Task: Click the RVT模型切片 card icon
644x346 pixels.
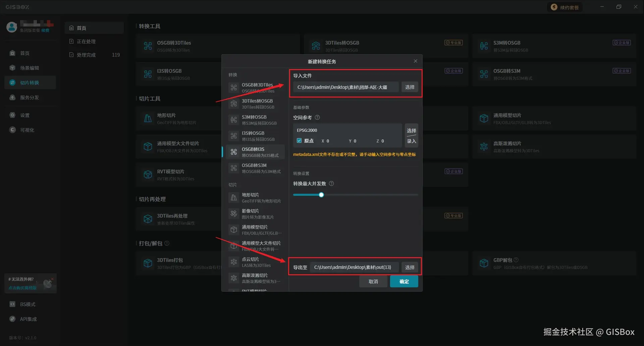Action: tap(148, 175)
